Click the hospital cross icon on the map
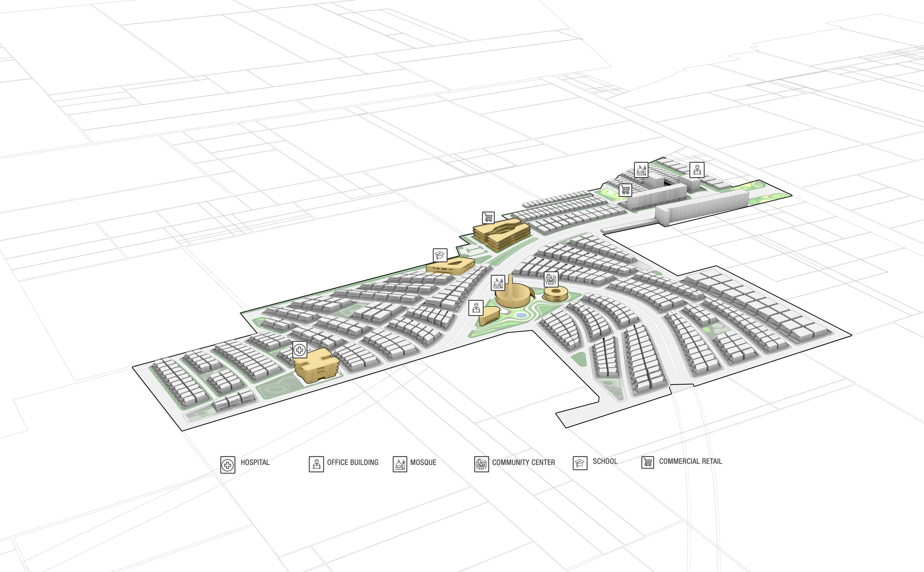Image resolution: width=924 pixels, height=572 pixels. coord(300,350)
